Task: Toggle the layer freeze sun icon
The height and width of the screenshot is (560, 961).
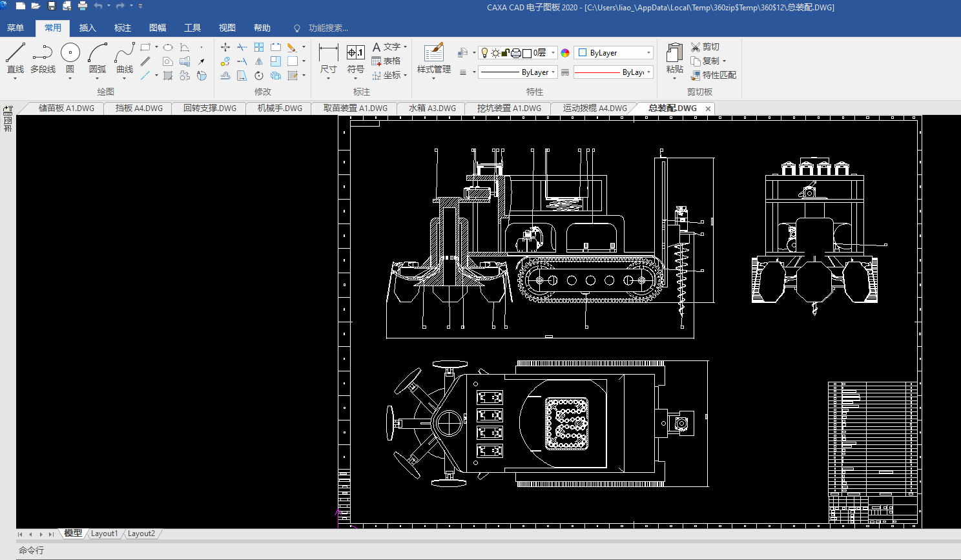Action: [495, 53]
